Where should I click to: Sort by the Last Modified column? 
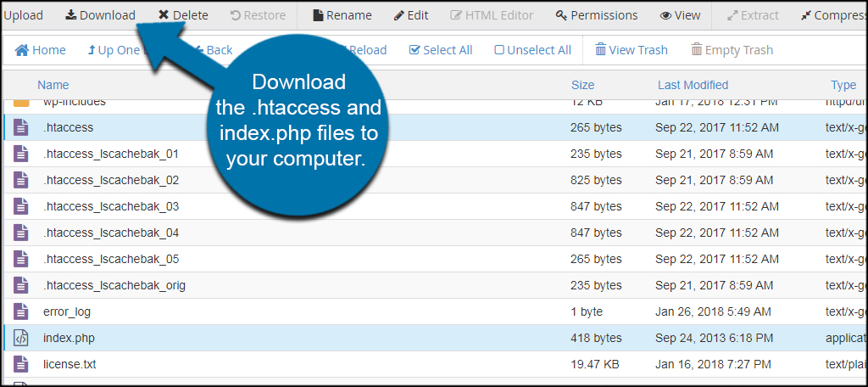[693, 85]
